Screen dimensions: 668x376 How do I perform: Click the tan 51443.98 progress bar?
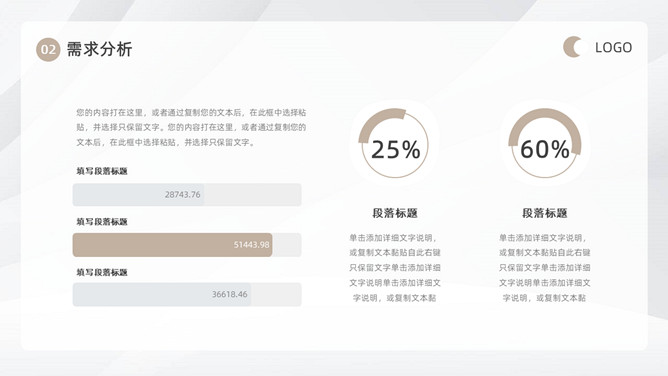pyautogui.click(x=173, y=245)
